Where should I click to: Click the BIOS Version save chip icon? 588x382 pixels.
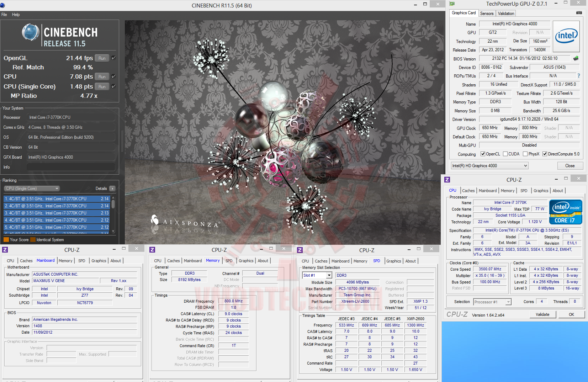[576, 58]
